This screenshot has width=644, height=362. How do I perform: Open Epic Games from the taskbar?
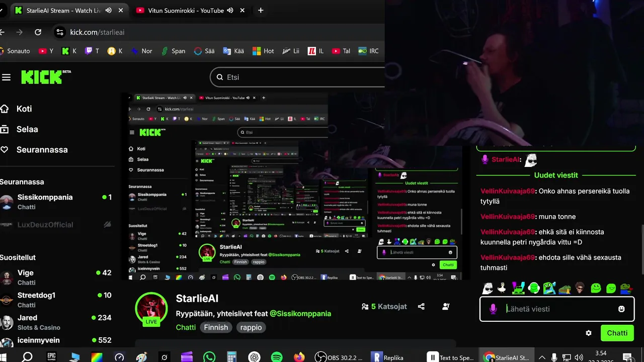51,357
